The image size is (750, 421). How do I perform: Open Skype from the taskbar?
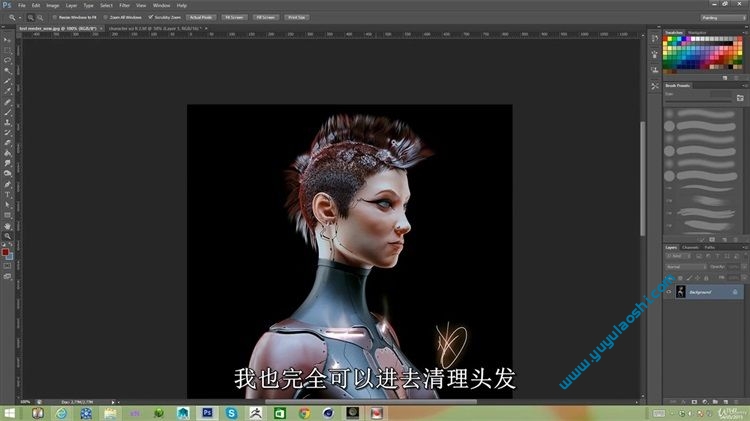point(232,413)
